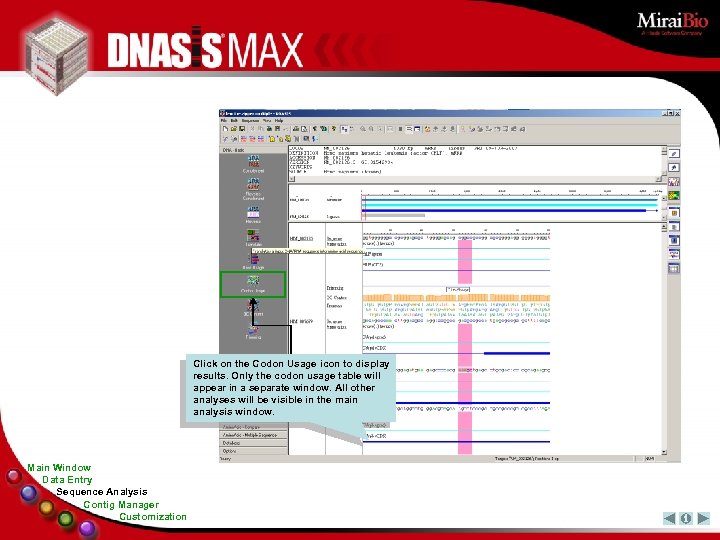Click the Save toolbar icon
This screenshot has width=720, height=540.
(242, 129)
